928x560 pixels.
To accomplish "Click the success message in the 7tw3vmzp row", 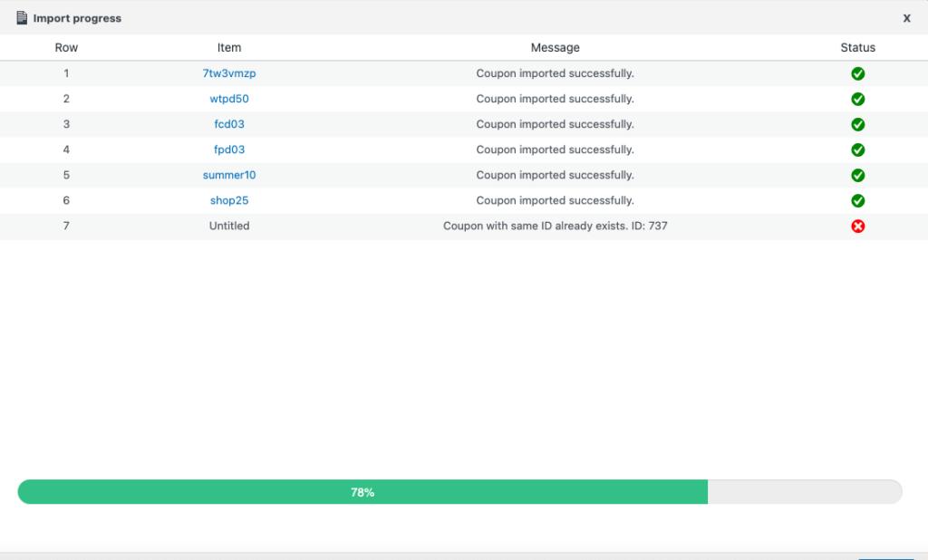I will click(556, 73).
